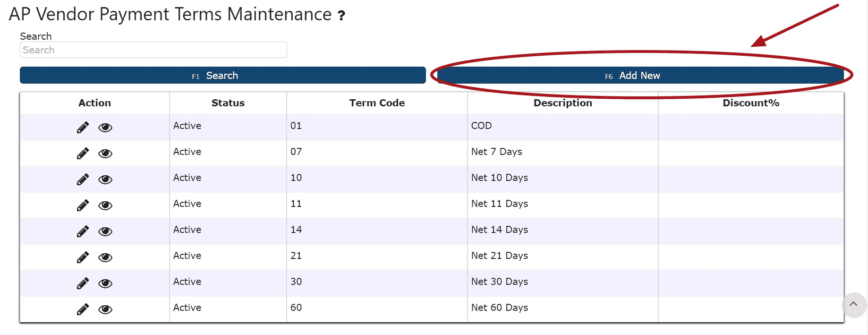Edit the Net 10 Days payment term

(83, 180)
